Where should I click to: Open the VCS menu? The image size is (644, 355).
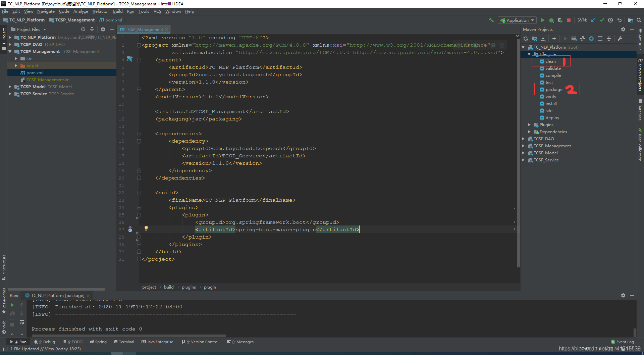(x=157, y=11)
